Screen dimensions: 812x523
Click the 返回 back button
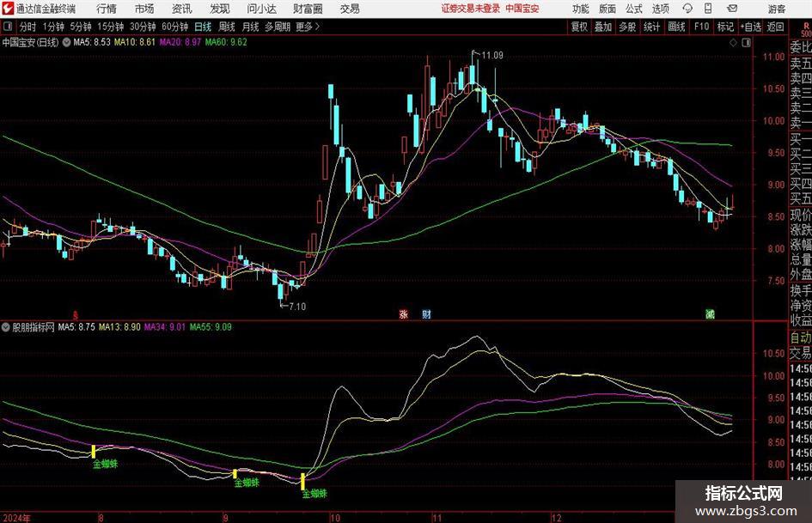(x=776, y=27)
